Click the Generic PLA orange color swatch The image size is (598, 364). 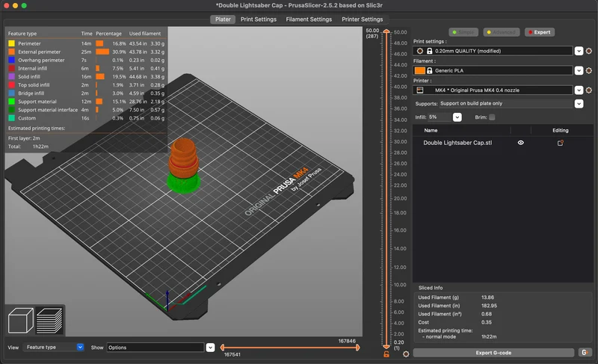(420, 70)
